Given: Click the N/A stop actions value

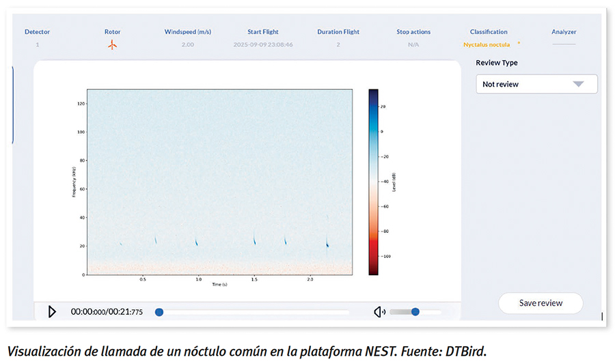Looking at the screenshot, I should [x=413, y=44].
